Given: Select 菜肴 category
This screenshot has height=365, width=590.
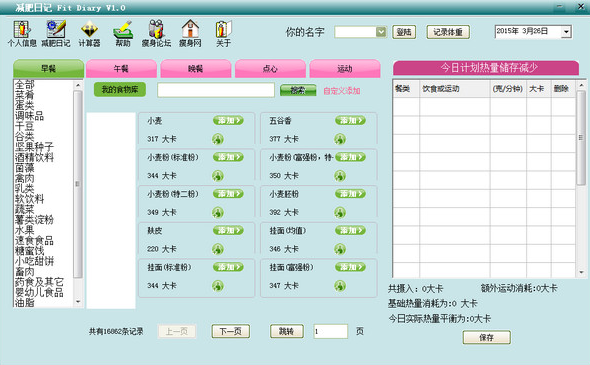Looking at the screenshot, I should point(24,95).
